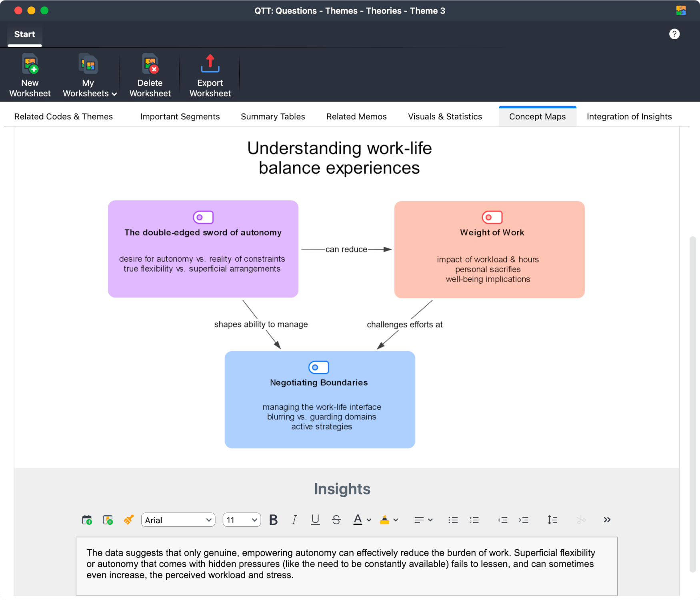Increase the paragraph indent

click(524, 520)
